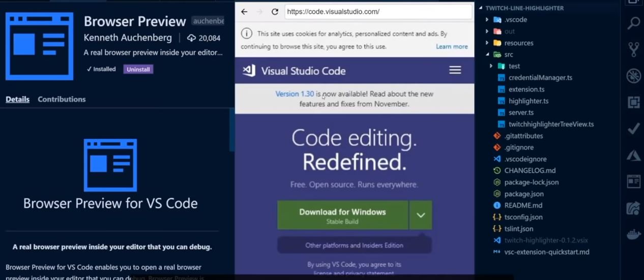The height and width of the screenshot is (280, 644).
Task: Open twitch-highlighter-0.1.2.vsix file
Action: pos(546,240)
